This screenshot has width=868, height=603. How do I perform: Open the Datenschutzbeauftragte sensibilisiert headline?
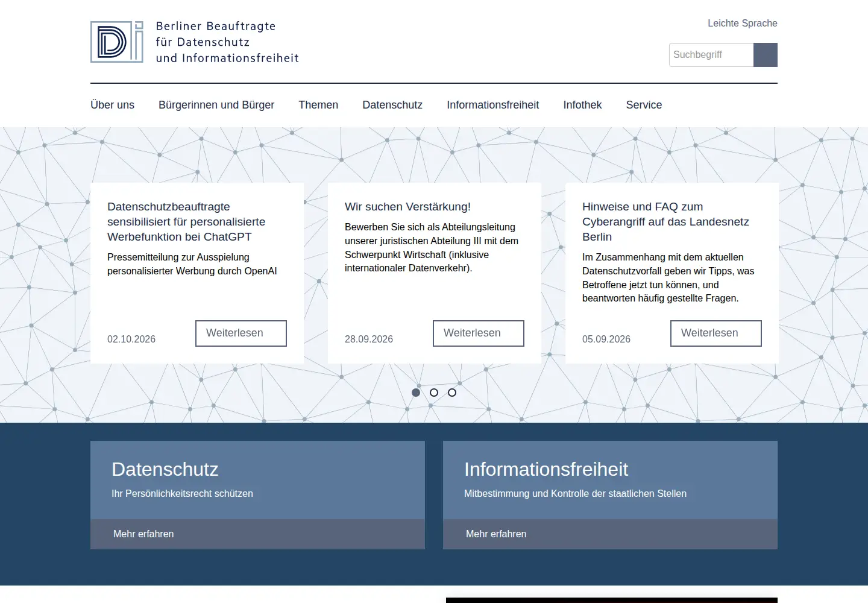pyautogui.click(x=186, y=222)
